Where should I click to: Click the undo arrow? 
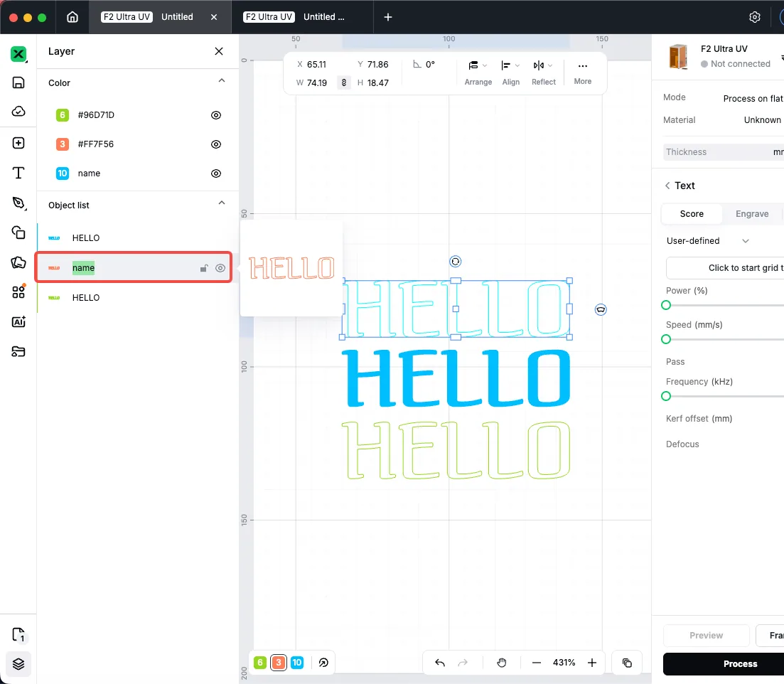[440, 663]
